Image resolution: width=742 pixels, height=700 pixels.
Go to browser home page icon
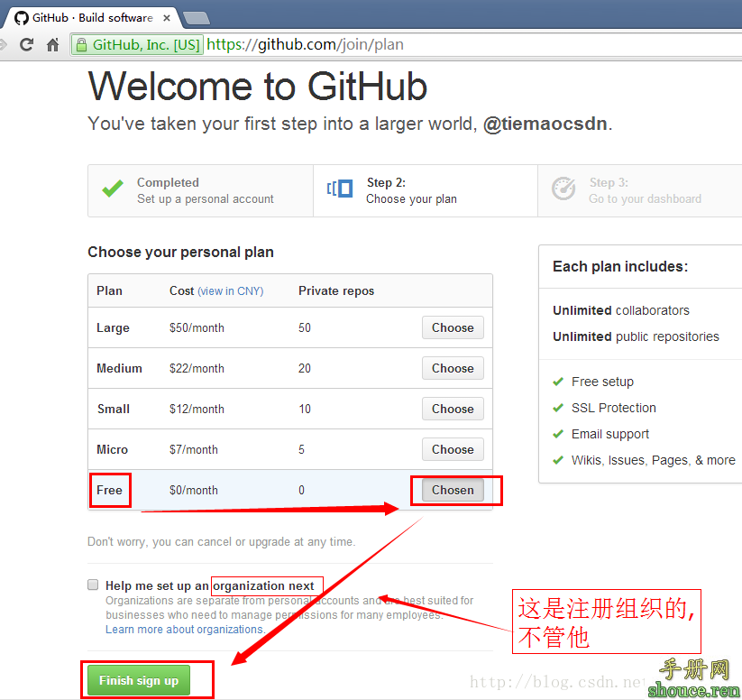click(x=52, y=44)
